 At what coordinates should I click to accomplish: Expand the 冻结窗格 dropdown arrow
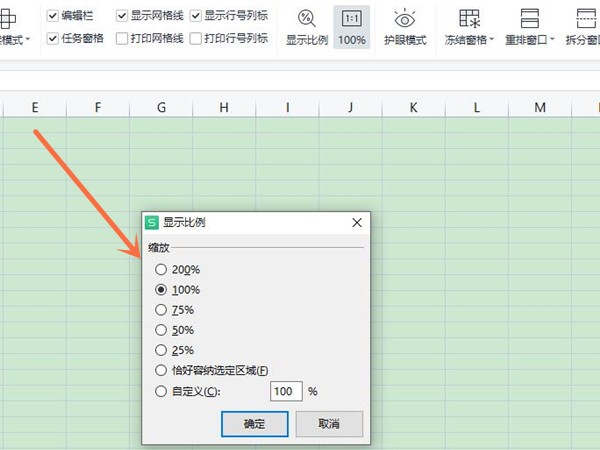click(x=492, y=41)
